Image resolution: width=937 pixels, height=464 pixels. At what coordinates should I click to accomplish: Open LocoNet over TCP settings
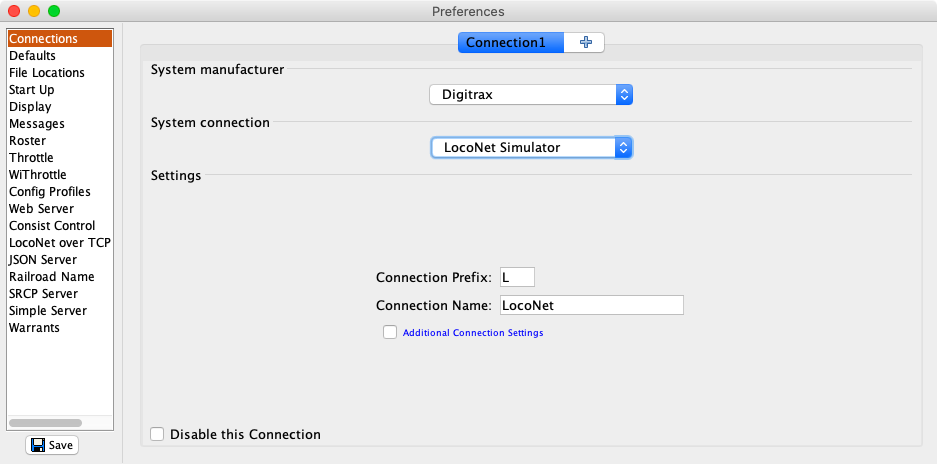point(60,243)
